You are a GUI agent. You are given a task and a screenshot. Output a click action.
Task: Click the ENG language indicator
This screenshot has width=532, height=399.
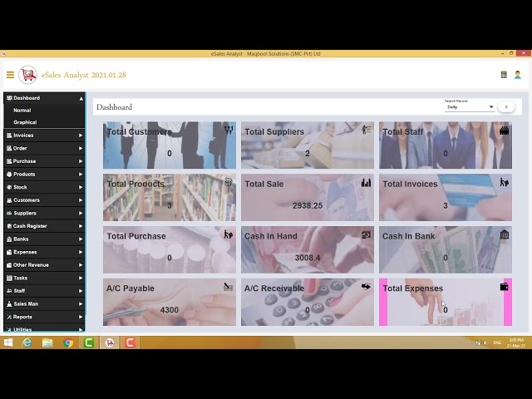[497, 342]
